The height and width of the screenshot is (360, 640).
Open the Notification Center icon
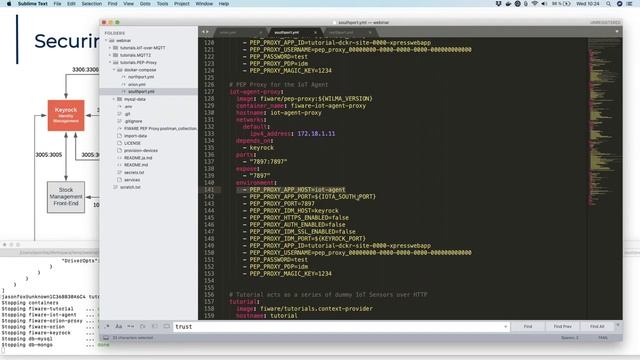click(x=629, y=4)
